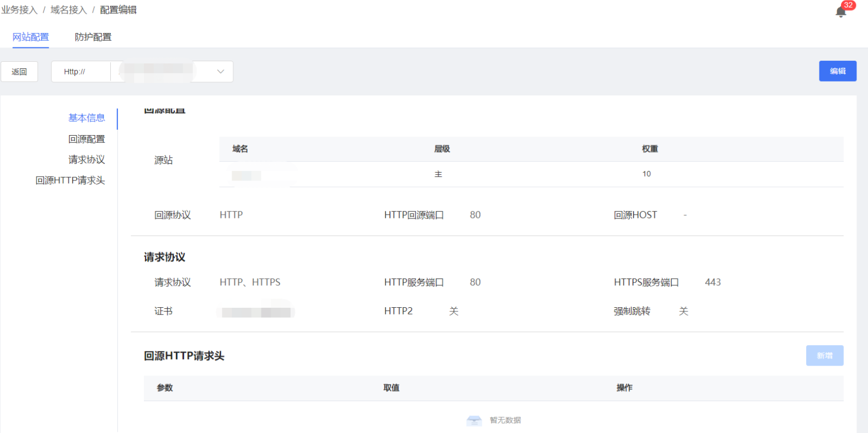The image size is (868, 433).
Task: Click the HTTP回源端口 label
Action: (x=414, y=215)
